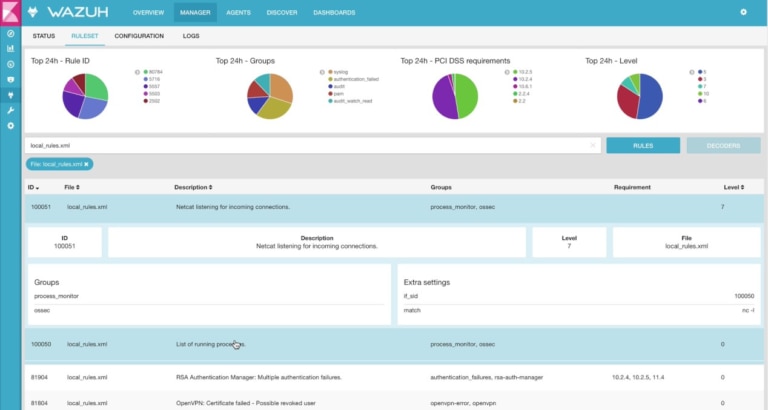This screenshot has height=410, width=768.
Task: Open Management gear icon in left sidebar
Action: pyautogui.click(x=10, y=125)
